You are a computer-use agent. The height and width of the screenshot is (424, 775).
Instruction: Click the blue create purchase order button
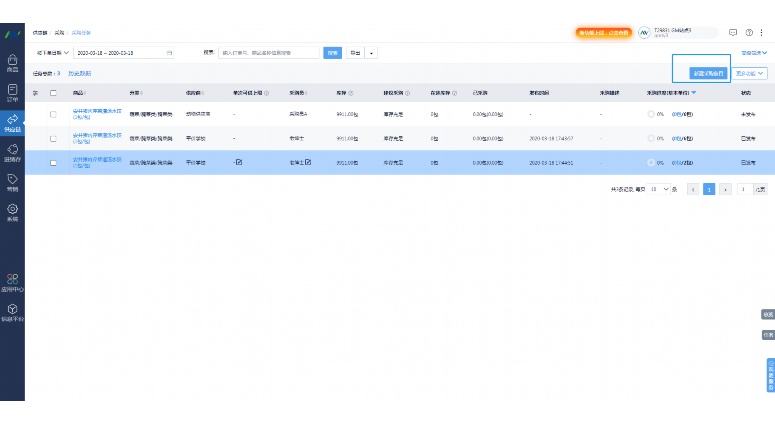[x=708, y=73]
